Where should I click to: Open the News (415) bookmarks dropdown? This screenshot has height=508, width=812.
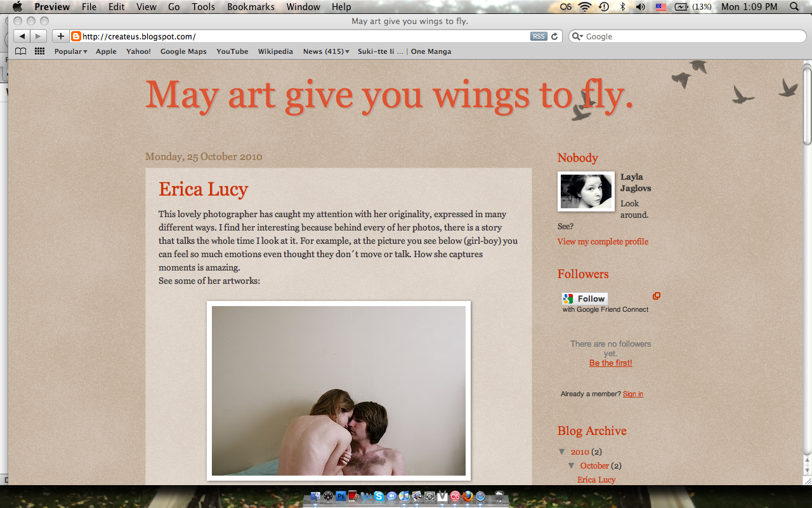pyautogui.click(x=326, y=51)
